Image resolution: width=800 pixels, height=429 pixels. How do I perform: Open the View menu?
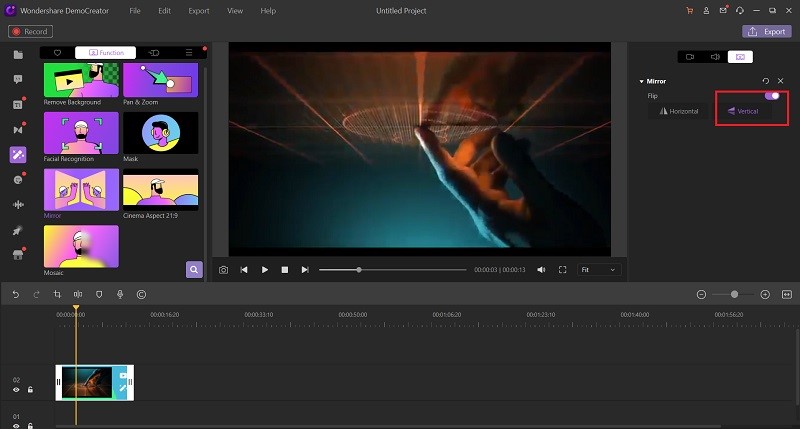click(x=235, y=11)
